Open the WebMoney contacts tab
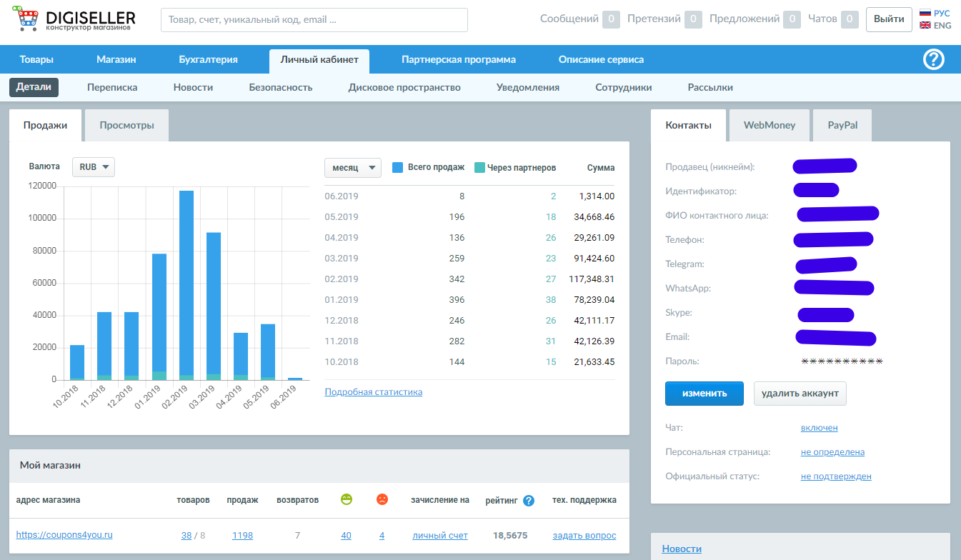The width and height of the screenshot is (961, 560). coord(769,125)
